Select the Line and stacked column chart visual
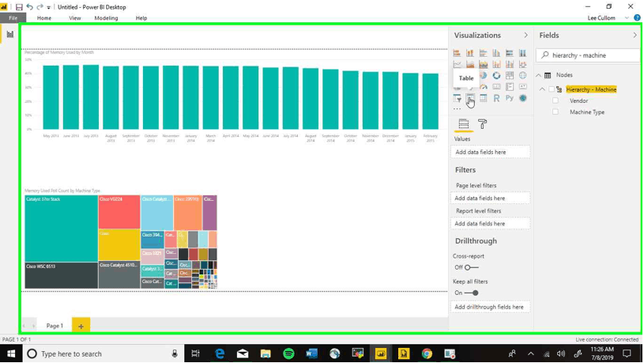This screenshot has width=644, height=363. pos(496,64)
